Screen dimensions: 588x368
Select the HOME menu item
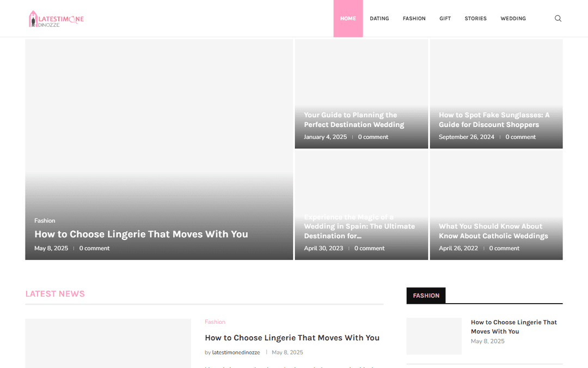tap(348, 19)
